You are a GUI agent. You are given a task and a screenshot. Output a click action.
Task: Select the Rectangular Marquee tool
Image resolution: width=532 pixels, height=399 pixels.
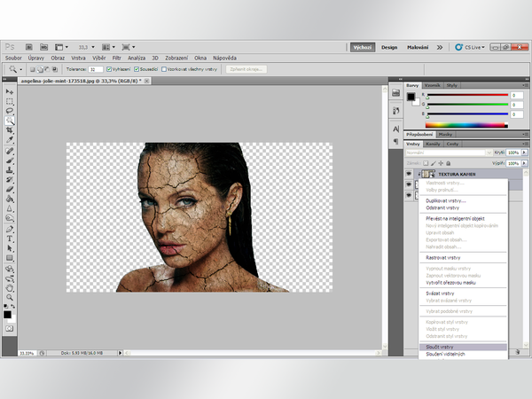point(10,101)
